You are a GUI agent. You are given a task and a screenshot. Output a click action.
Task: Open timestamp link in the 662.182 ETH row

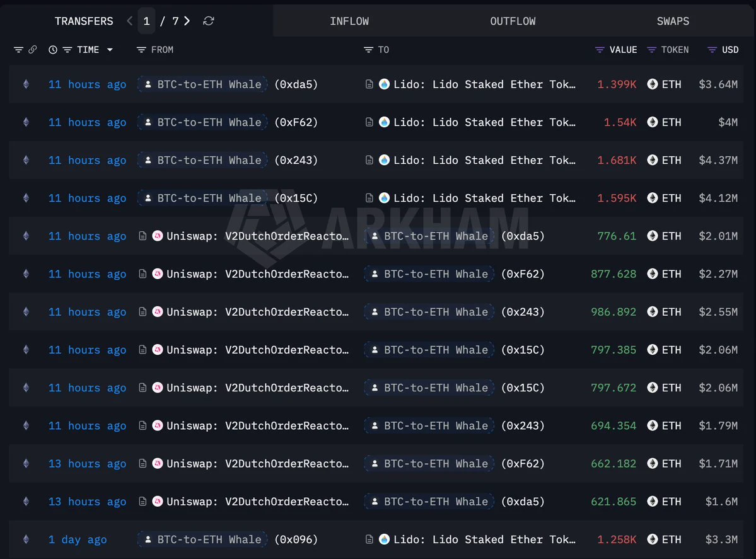coord(87,464)
